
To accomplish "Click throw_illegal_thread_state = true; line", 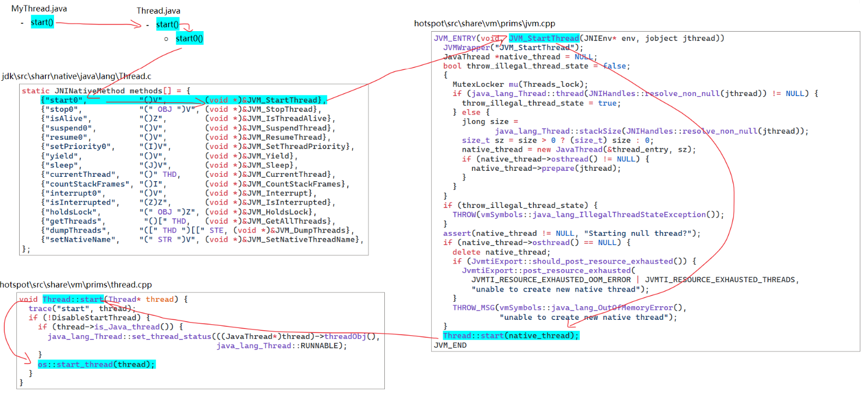I will tap(542, 103).
